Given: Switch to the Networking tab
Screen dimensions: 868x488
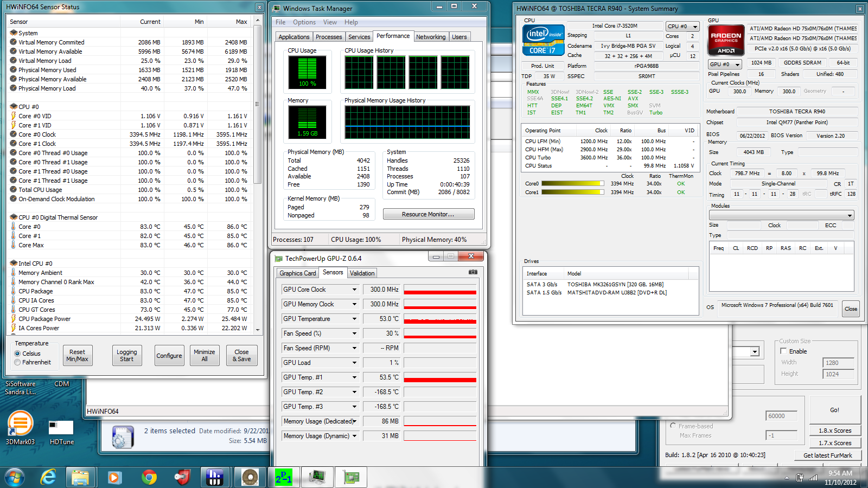Looking at the screenshot, I should 431,37.
